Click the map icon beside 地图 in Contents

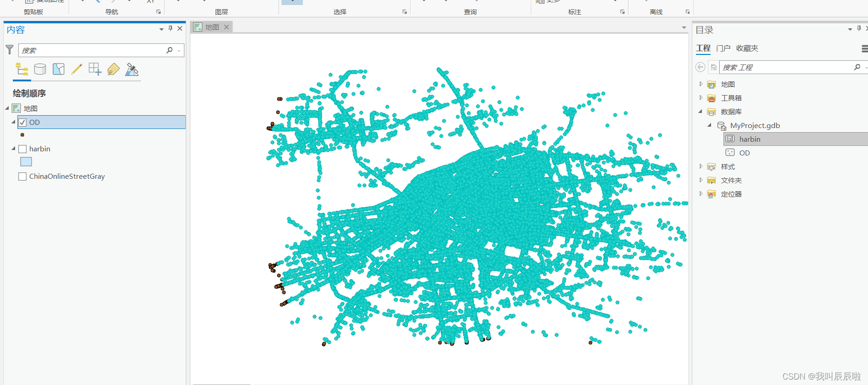point(16,108)
